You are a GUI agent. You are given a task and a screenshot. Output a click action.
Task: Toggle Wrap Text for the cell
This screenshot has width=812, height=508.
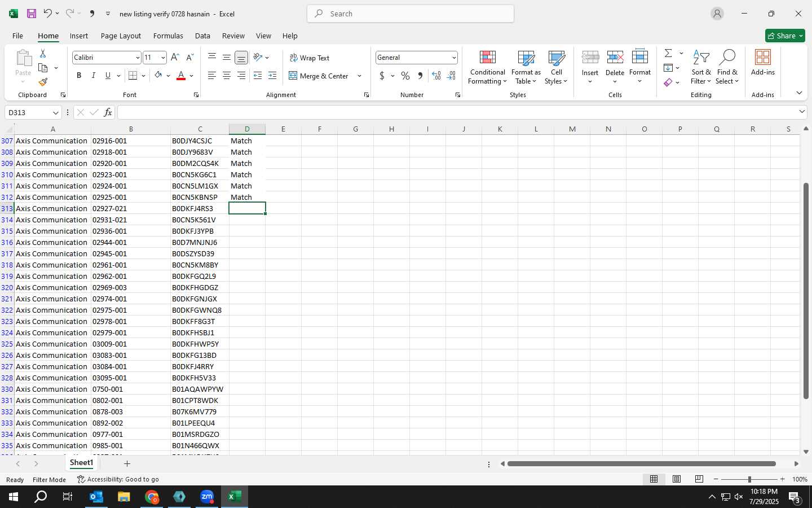tap(309, 58)
